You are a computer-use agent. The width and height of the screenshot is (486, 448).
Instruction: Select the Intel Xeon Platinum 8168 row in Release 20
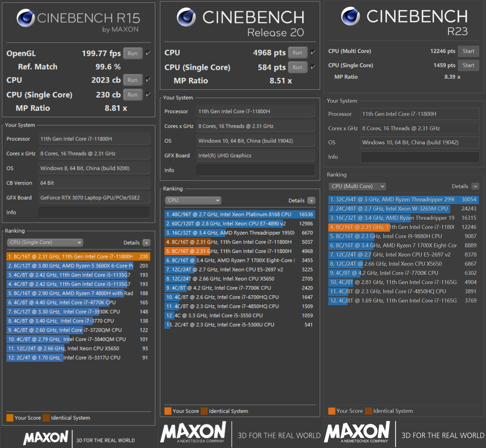(x=240, y=214)
